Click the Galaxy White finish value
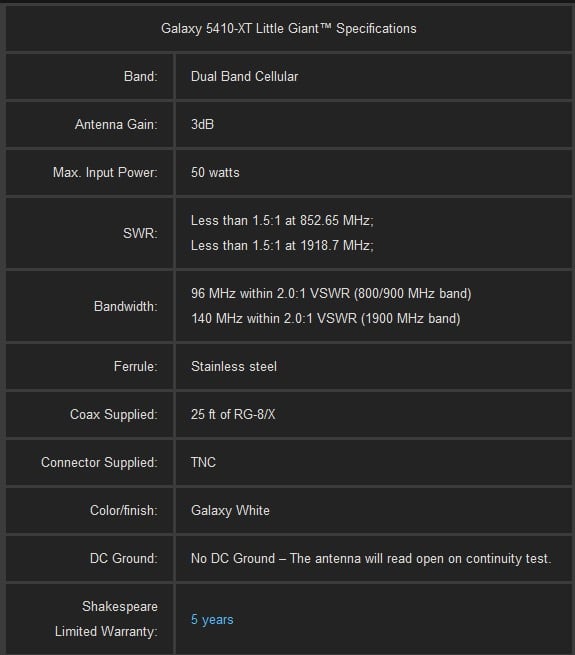The height and width of the screenshot is (655, 575). click(230, 510)
